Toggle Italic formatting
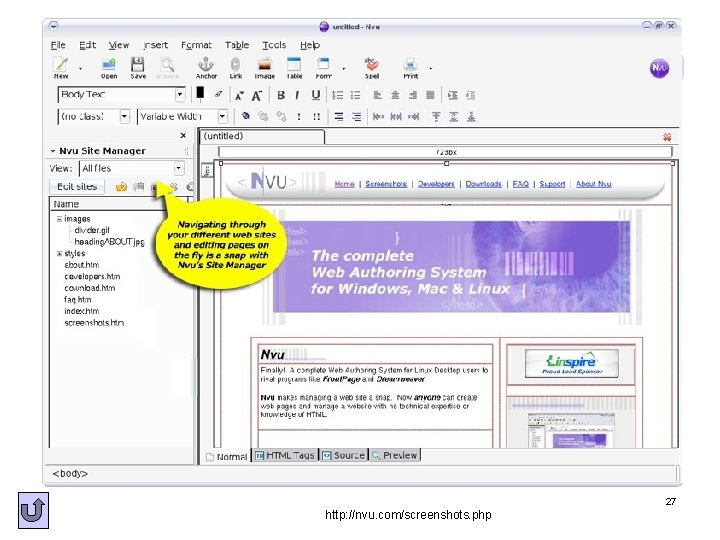720x540 pixels. click(x=298, y=95)
